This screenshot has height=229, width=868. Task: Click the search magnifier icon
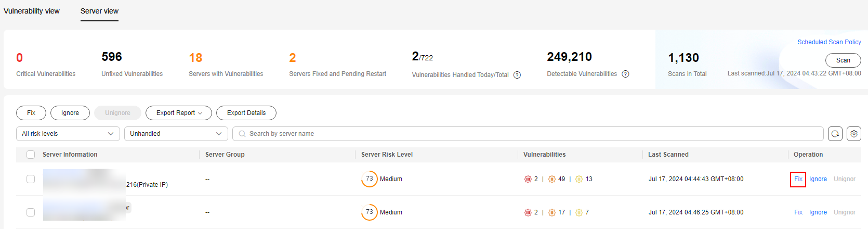coord(242,134)
